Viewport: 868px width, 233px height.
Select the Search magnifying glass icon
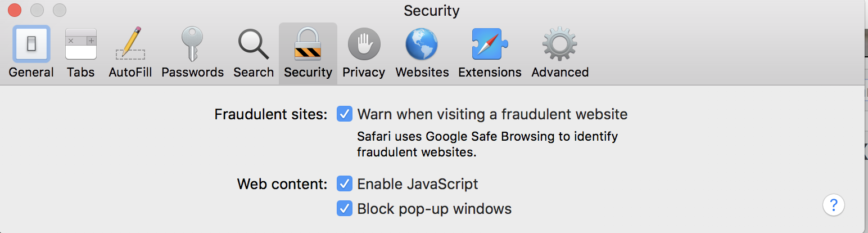254,44
